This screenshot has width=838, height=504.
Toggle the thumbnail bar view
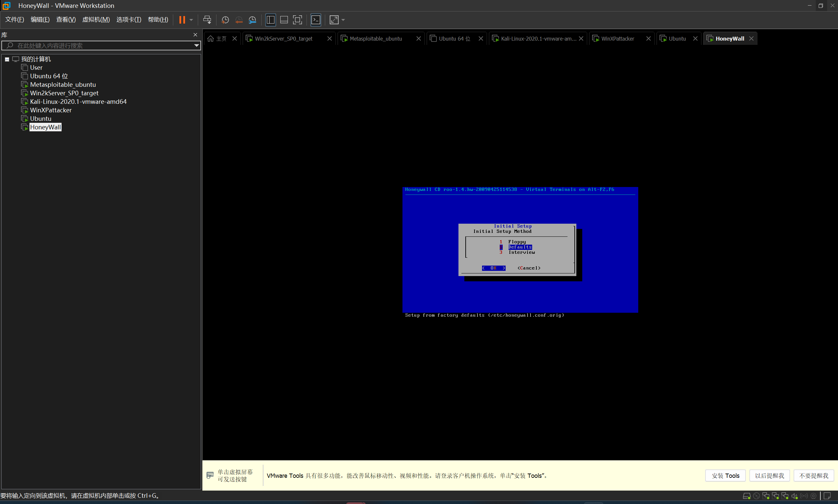[284, 20]
